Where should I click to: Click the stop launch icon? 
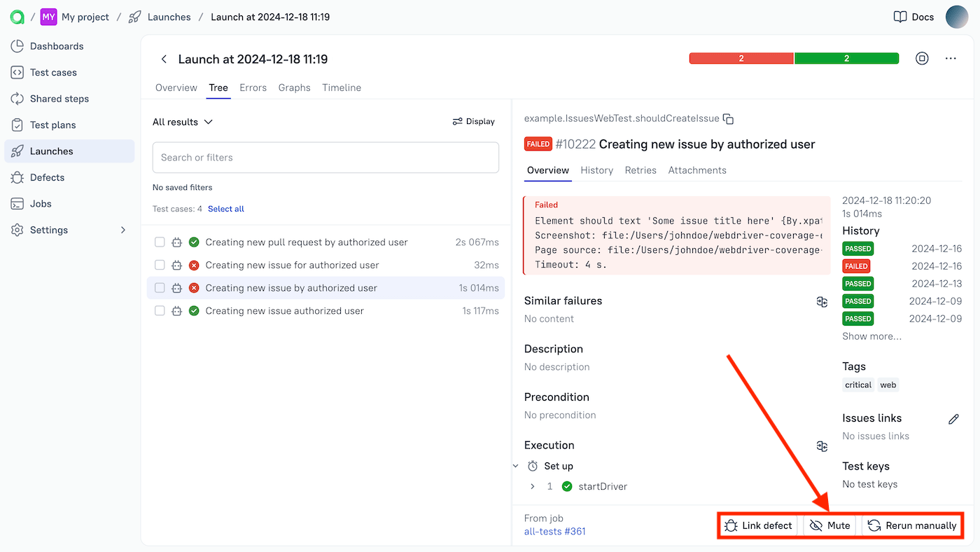(922, 59)
